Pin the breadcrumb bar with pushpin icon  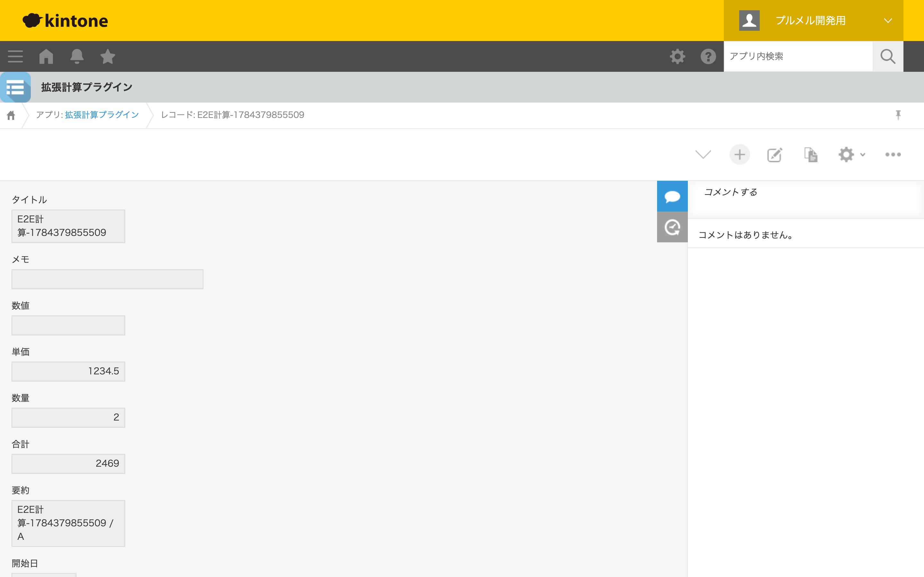tap(898, 115)
